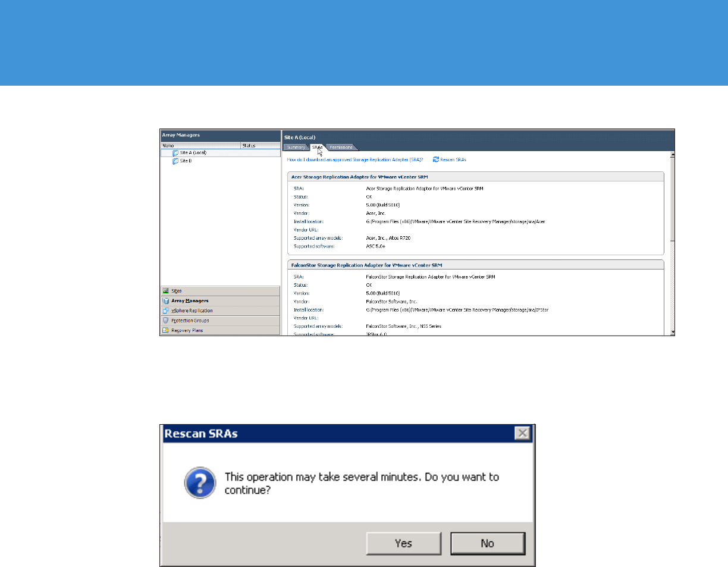Click No in Rescan SRAs dialog

click(x=488, y=543)
